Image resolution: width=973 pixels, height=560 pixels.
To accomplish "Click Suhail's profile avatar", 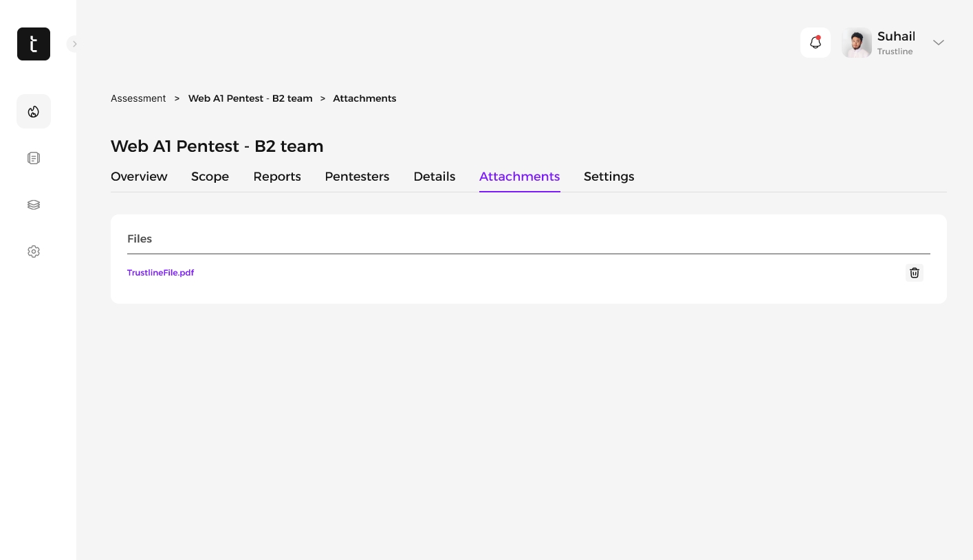I will tap(857, 43).
